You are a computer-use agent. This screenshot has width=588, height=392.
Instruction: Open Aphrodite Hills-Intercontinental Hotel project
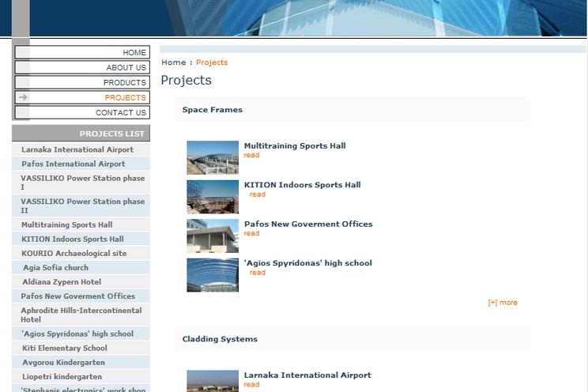coord(81,315)
